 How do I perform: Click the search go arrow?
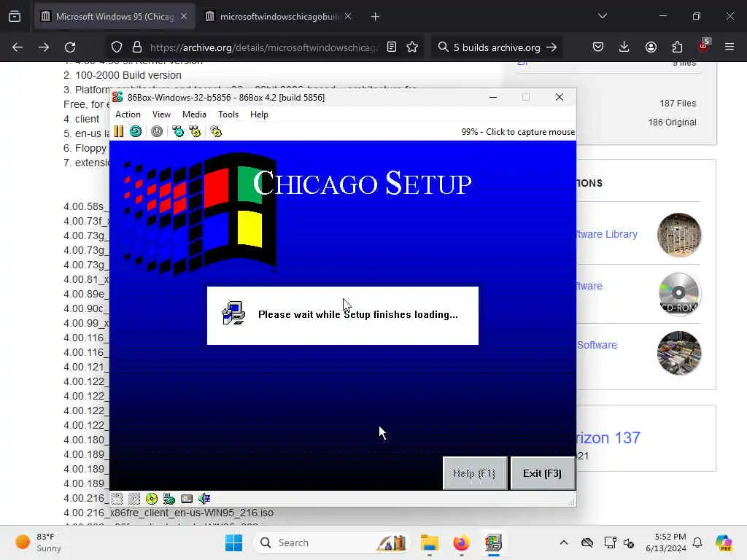pos(551,47)
